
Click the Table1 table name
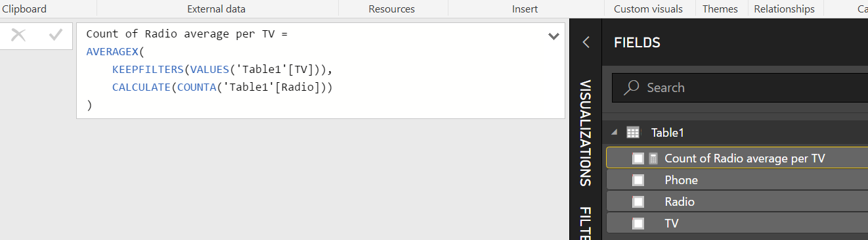(668, 132)
